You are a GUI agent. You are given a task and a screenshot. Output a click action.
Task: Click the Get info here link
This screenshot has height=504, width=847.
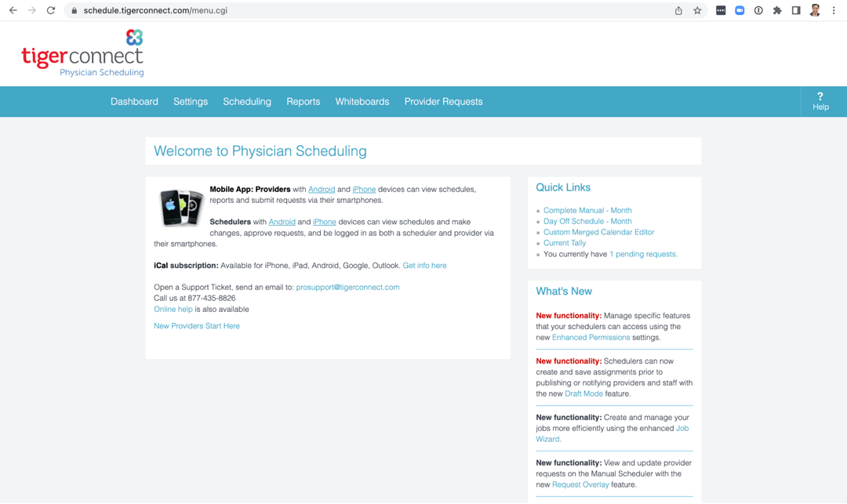coord(424,266)
